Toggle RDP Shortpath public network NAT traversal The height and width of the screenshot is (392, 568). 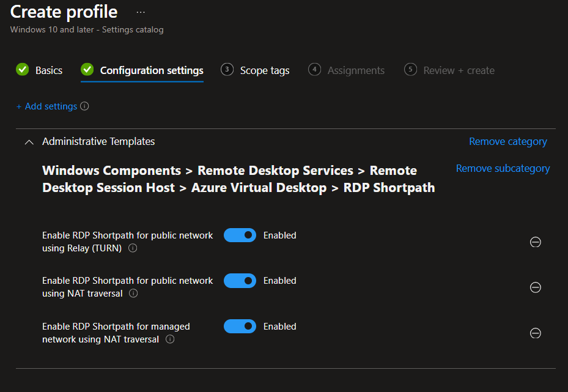coord(240,281)
